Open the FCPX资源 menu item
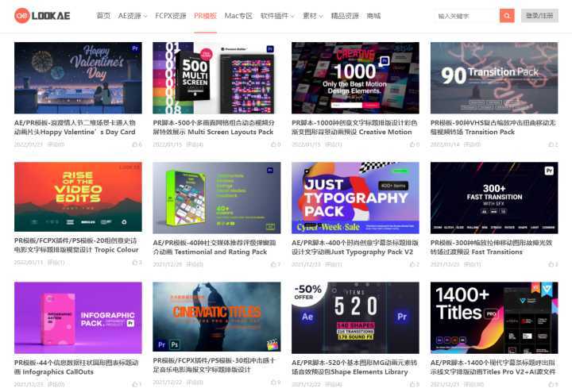The height and width of the screenshot is (392, 572). point(170,16)
